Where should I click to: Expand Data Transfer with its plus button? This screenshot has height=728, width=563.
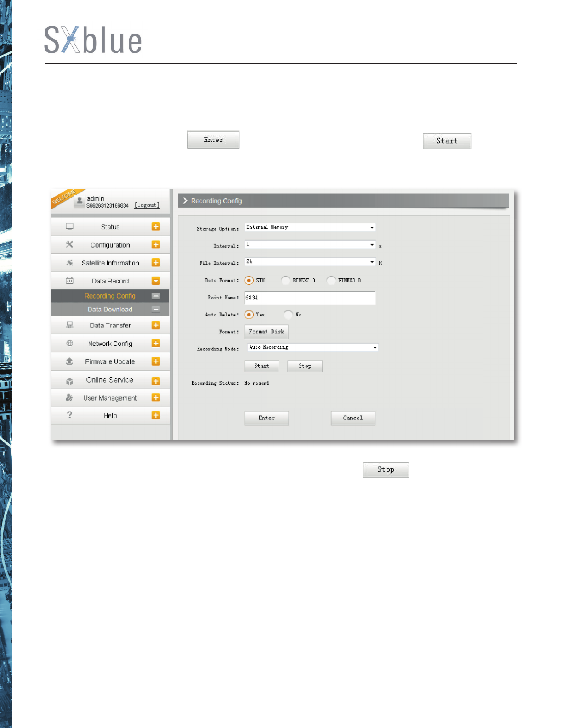tap(156, 325)
